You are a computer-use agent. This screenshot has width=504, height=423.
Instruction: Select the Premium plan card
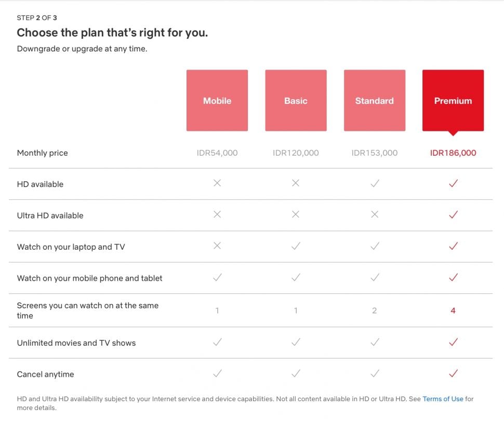pos(453,100)
